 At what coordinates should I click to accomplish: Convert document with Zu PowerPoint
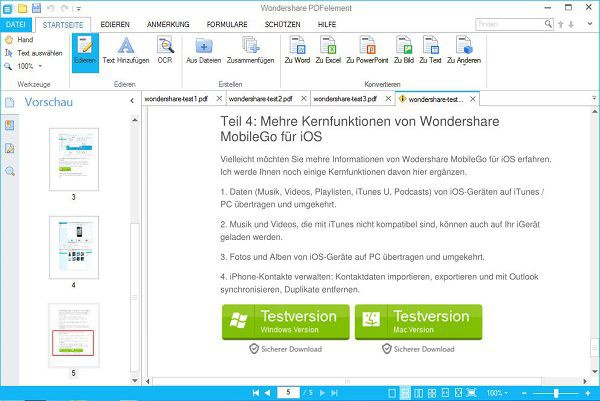click(367, 50)
